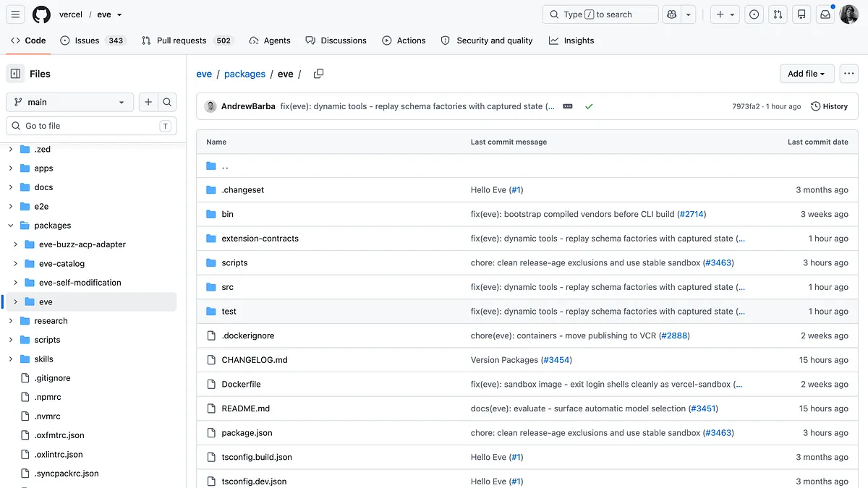
Task: Open pull request #2714 link
Action: pyautogui.click(x=692, y=214)
